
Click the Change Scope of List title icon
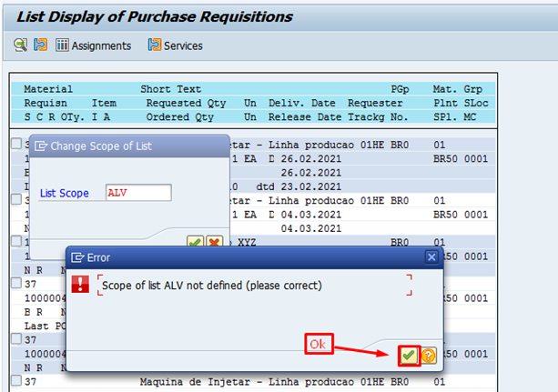click(x=41, y=146)
